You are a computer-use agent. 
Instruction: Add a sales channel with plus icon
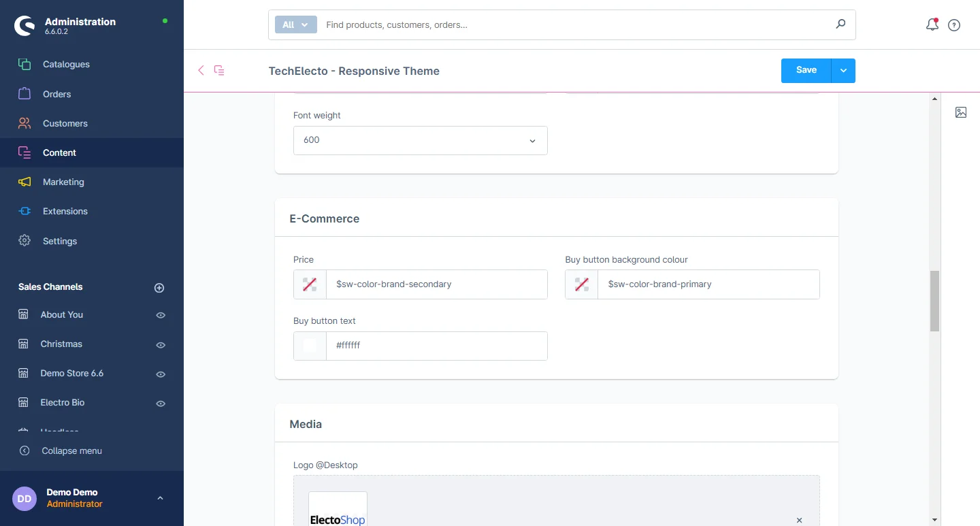coord(159,288)
